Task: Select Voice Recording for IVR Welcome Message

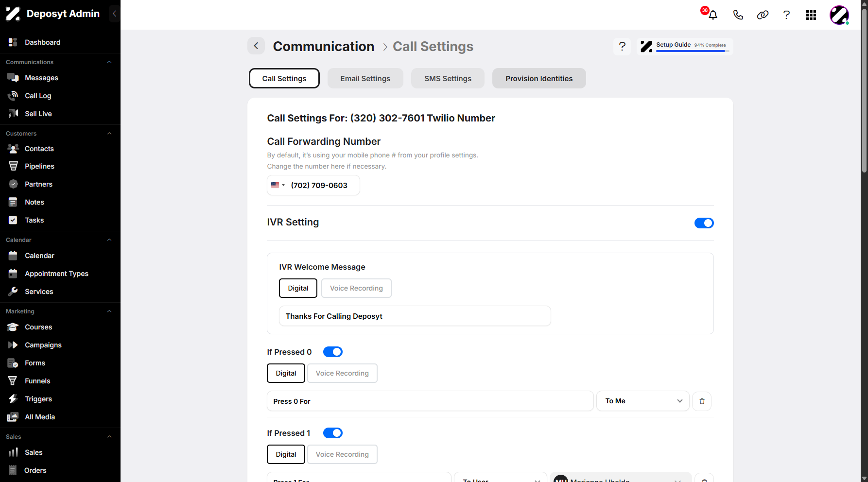Action: 356,288
